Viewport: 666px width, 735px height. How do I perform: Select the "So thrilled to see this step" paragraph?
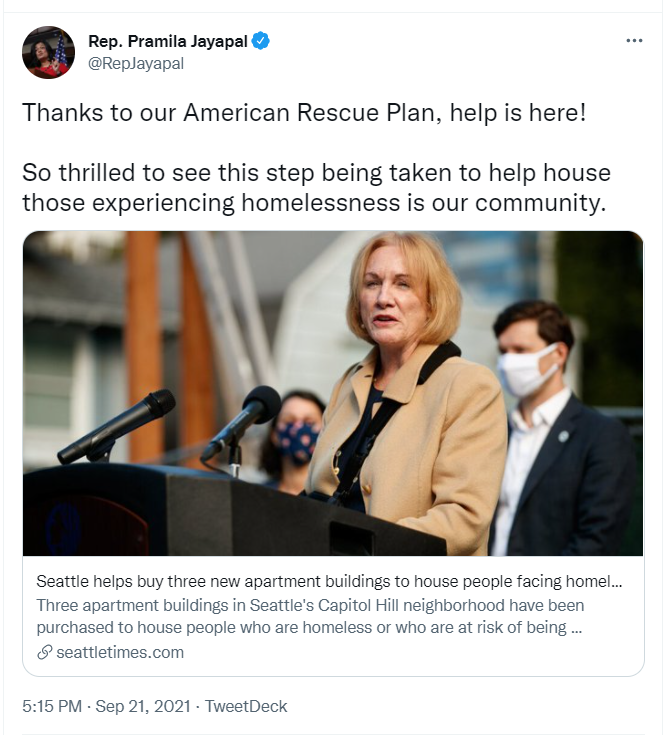(316, 188)
